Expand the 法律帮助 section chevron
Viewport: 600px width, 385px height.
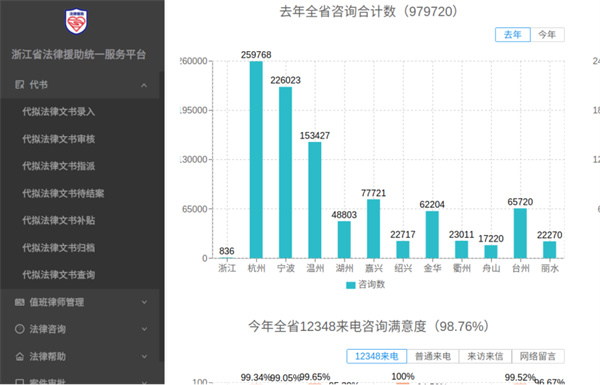coord(144,357)
